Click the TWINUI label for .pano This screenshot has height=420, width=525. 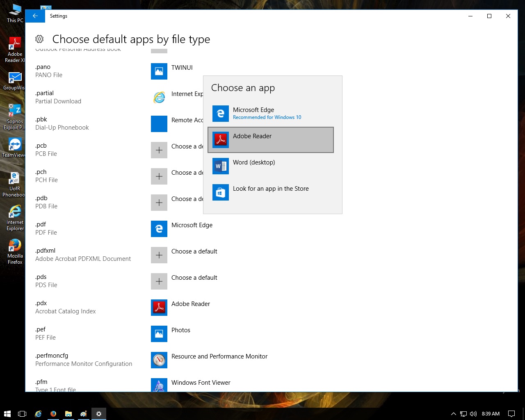point(182,68)
